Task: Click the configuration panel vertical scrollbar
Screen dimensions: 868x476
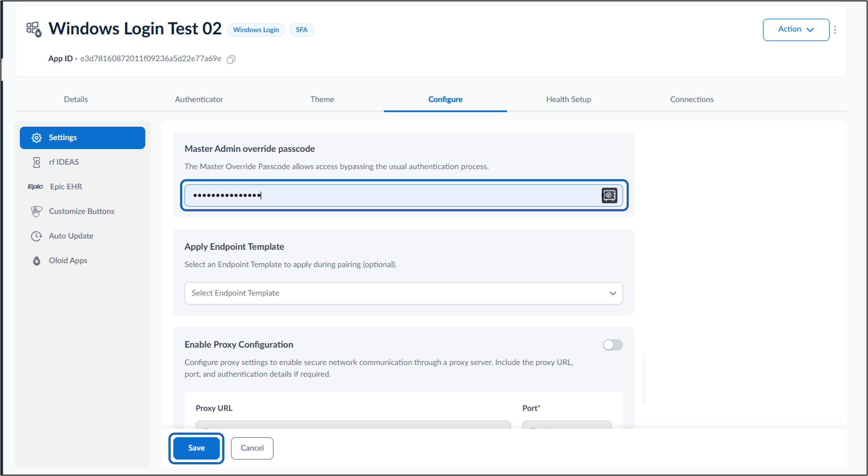Action: coord(644,380)
